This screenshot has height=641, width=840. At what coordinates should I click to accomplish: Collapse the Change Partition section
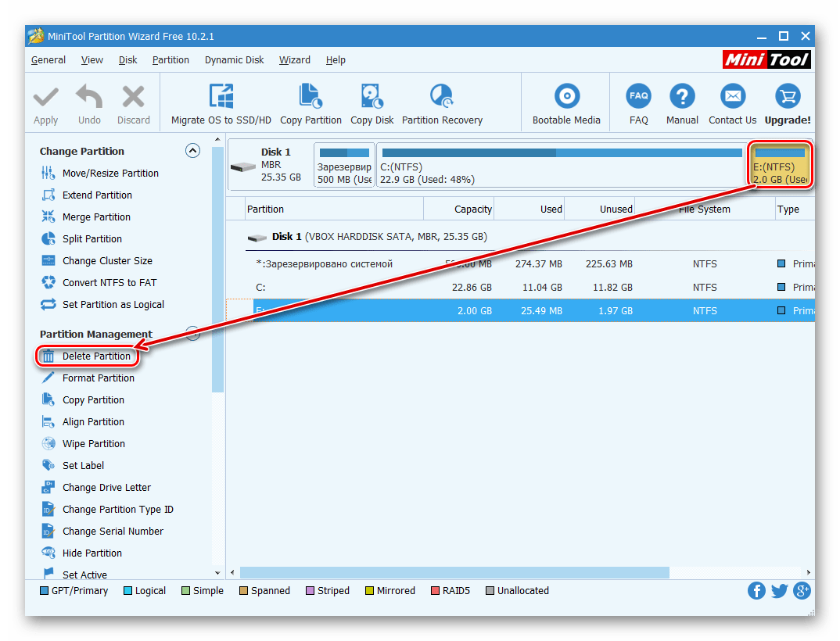[192, 151]
